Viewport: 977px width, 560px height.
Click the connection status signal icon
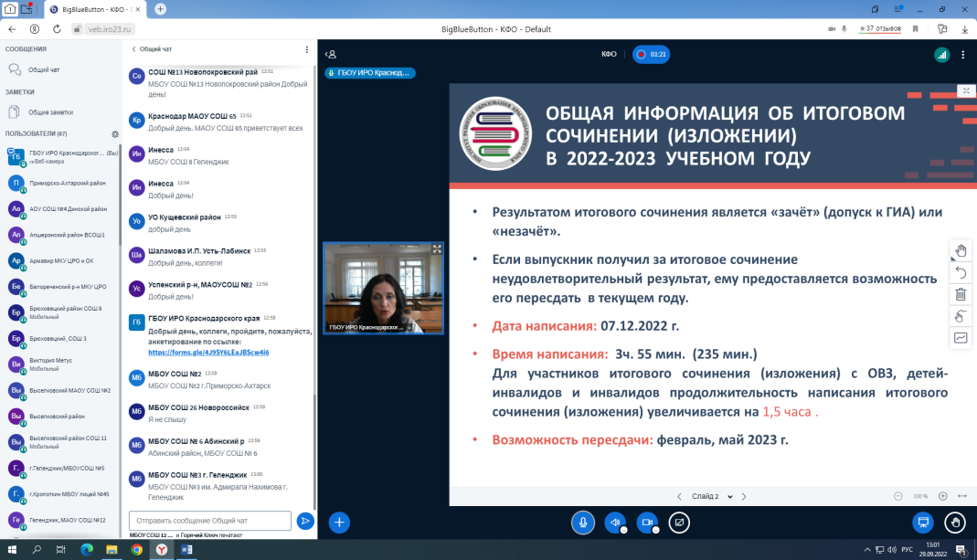coord(941,55)
